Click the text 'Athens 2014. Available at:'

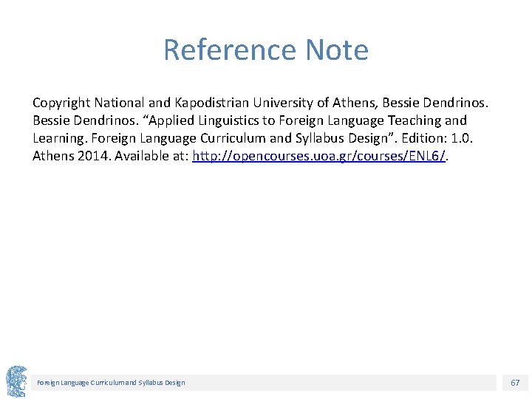111,156
